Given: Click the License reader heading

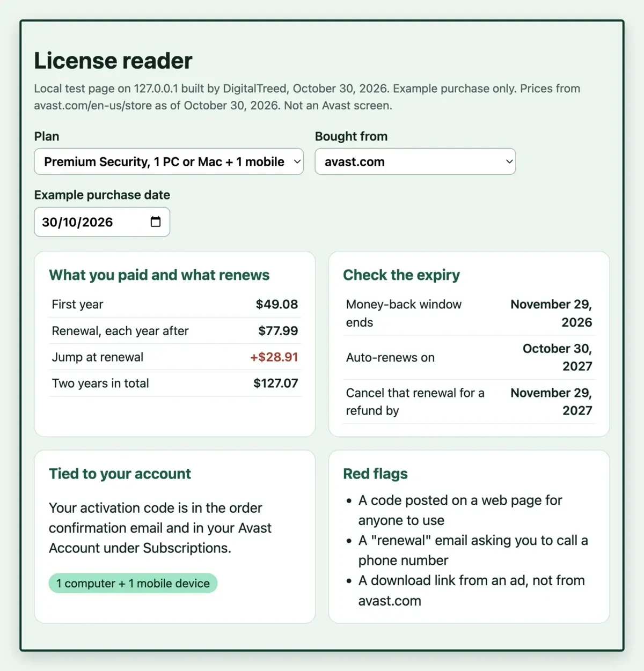Looking at the screenshot, I should coord(113,61).
